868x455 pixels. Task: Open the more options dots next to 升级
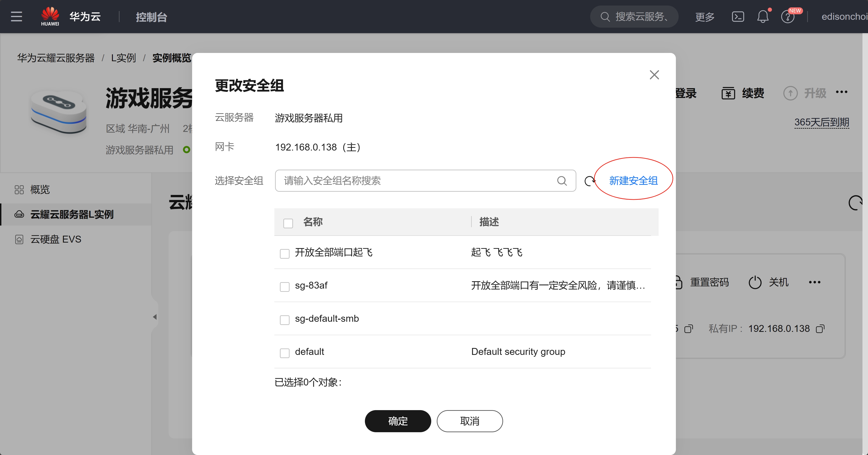click(841, 92)
